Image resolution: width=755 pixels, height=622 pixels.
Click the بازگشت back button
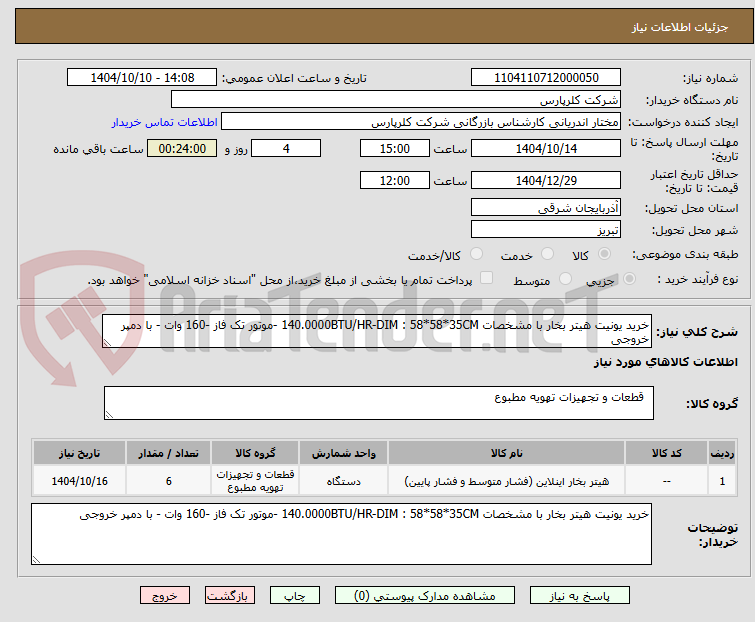pyautogui.click(x=230, y=596)
